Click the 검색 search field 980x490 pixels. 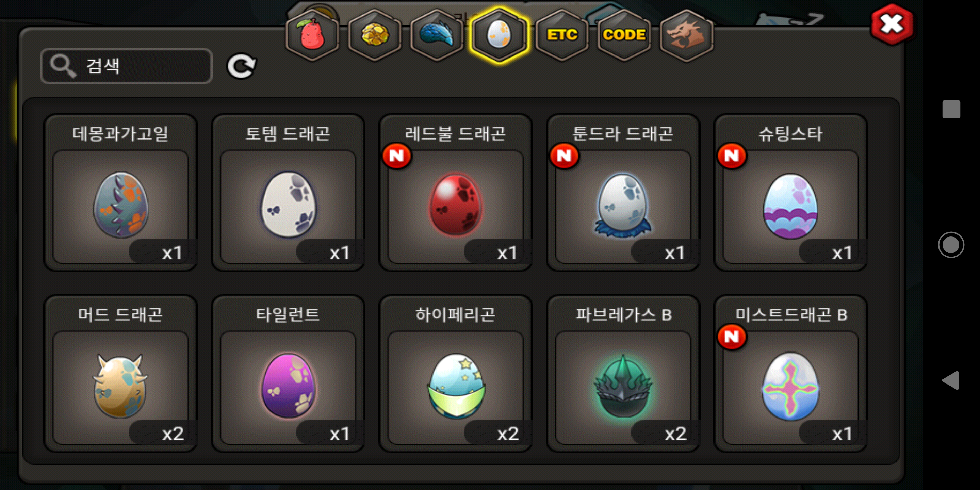[x=126, y=66]
